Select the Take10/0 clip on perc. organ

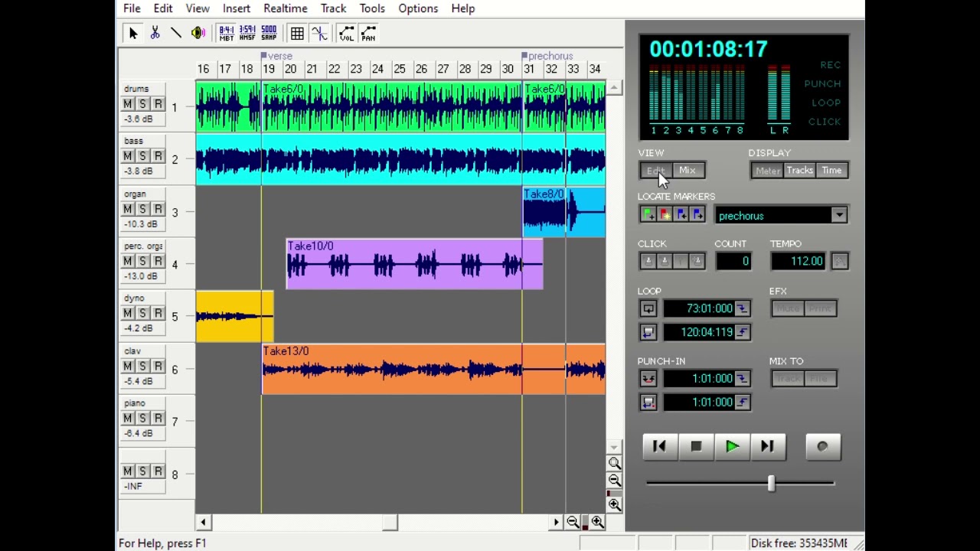pyautogui.click(x=414, y=264)
